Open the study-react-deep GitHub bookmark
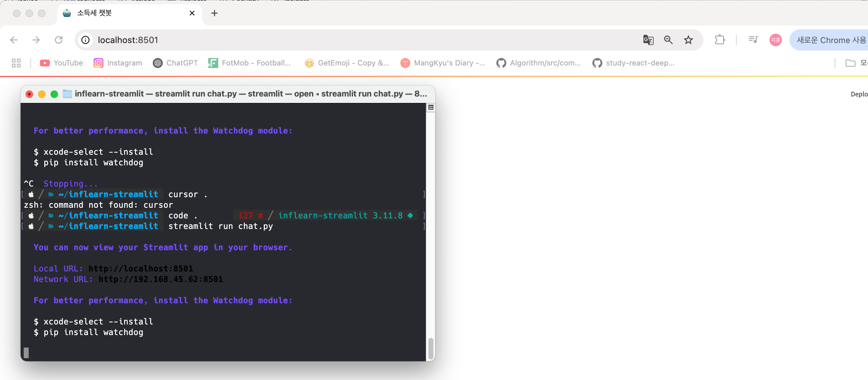The width and height of the screenshot is (868, 380). (x=633, y=63)
